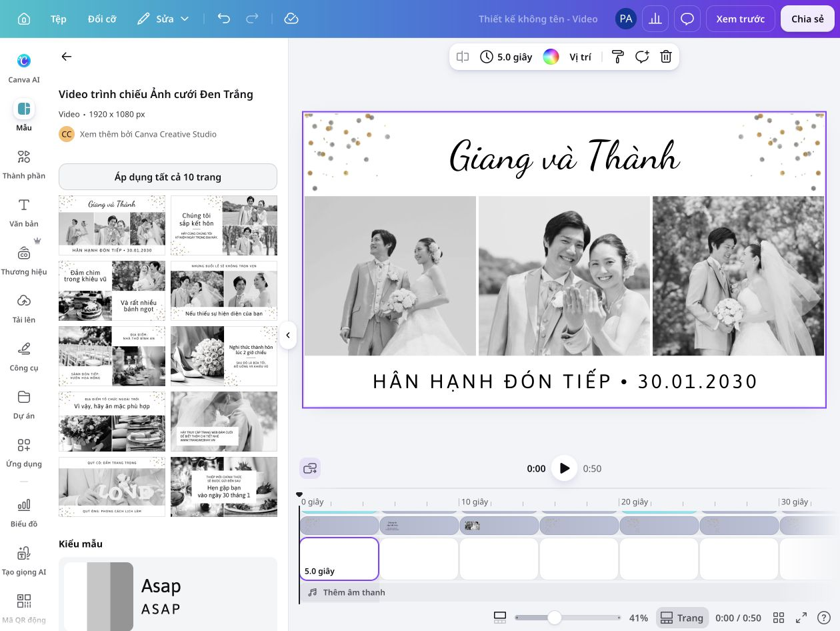Image resolution: width=840 pixels, height=631 pixels.
Task: Open the Vị trí position option
Action: [580, 57]
